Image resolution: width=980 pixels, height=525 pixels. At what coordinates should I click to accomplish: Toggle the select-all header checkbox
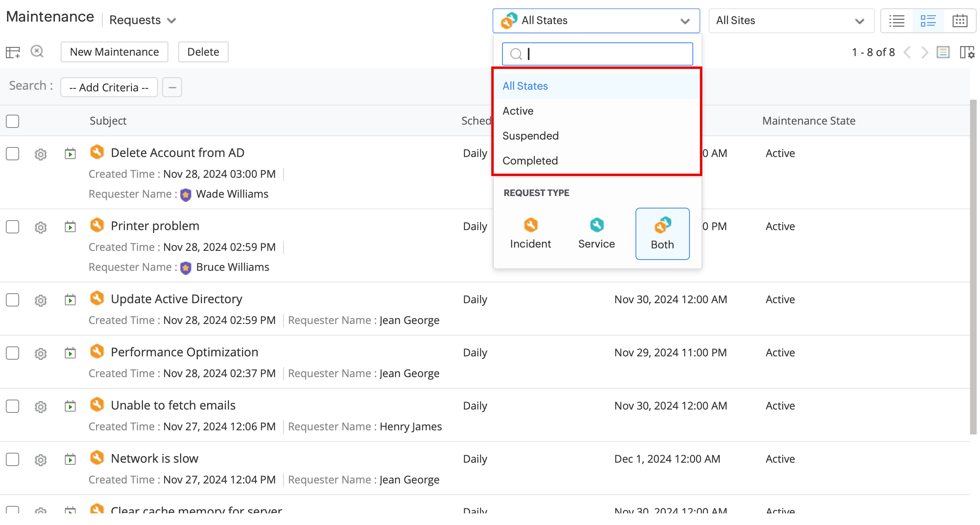(x=12, y=121)
